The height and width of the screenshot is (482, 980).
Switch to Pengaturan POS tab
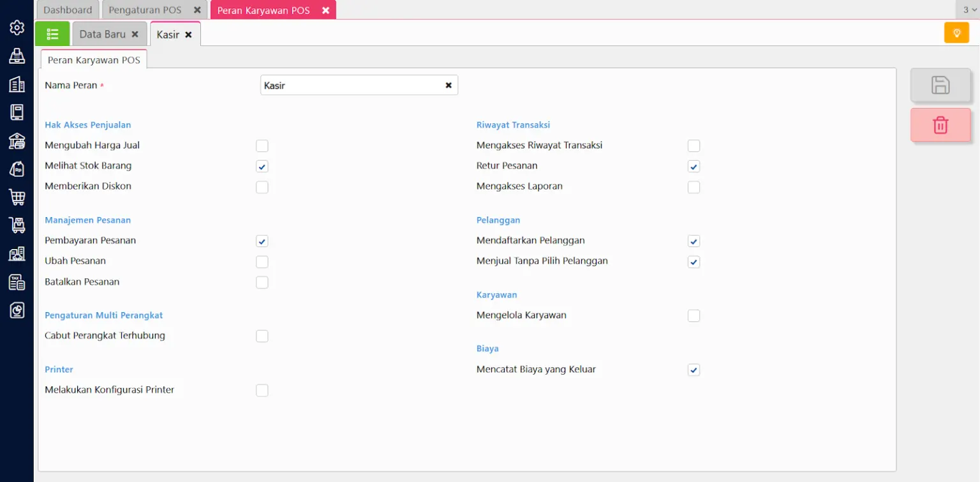145,10
